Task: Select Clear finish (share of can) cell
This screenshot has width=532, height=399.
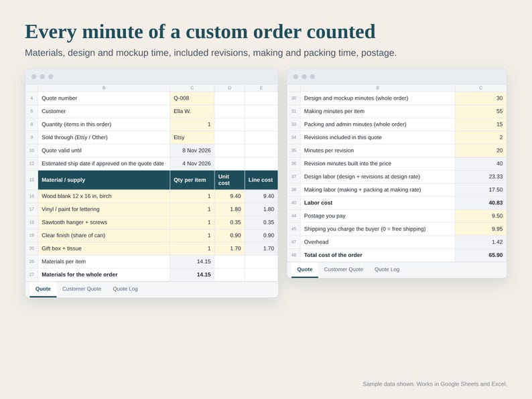Action: pyautogui.click(x=104, y=235)
